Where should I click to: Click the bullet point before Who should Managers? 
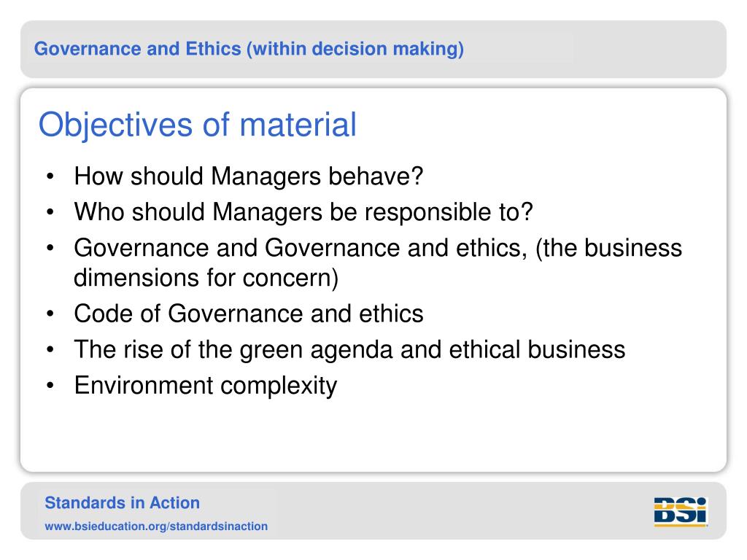pos(50,212)
